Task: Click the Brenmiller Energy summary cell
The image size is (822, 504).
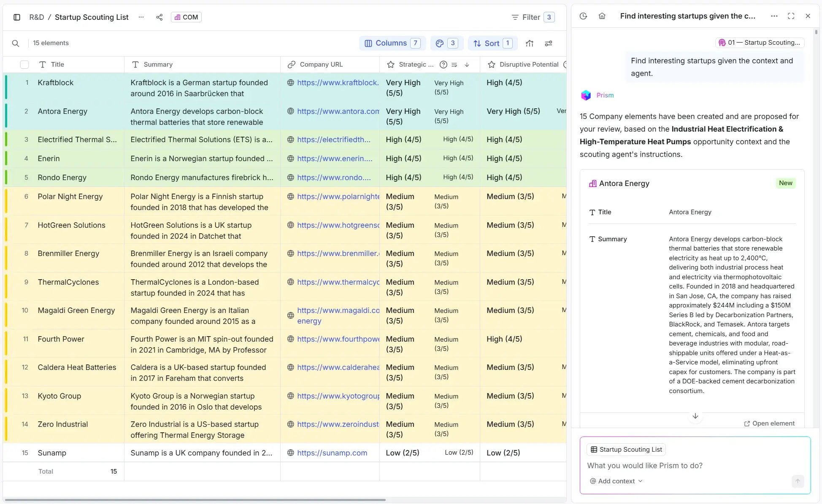Action: (202, 259)
